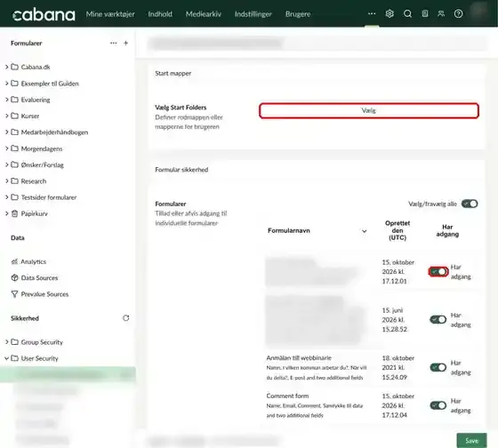Expand the Group Security node

point(7,342)
